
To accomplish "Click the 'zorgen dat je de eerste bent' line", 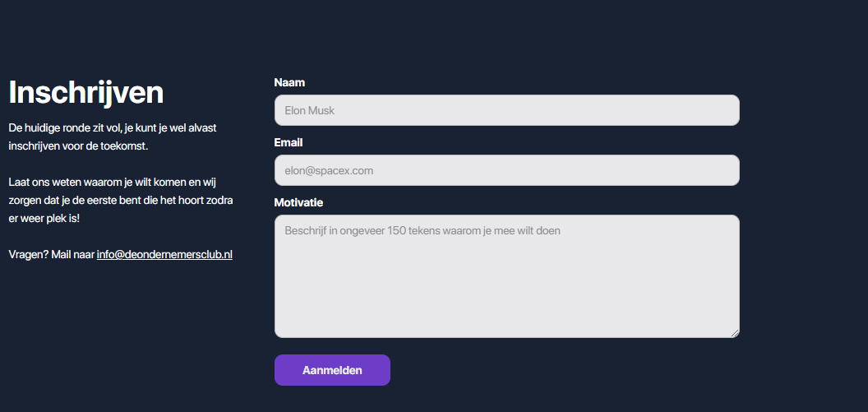I will point(121,200).
